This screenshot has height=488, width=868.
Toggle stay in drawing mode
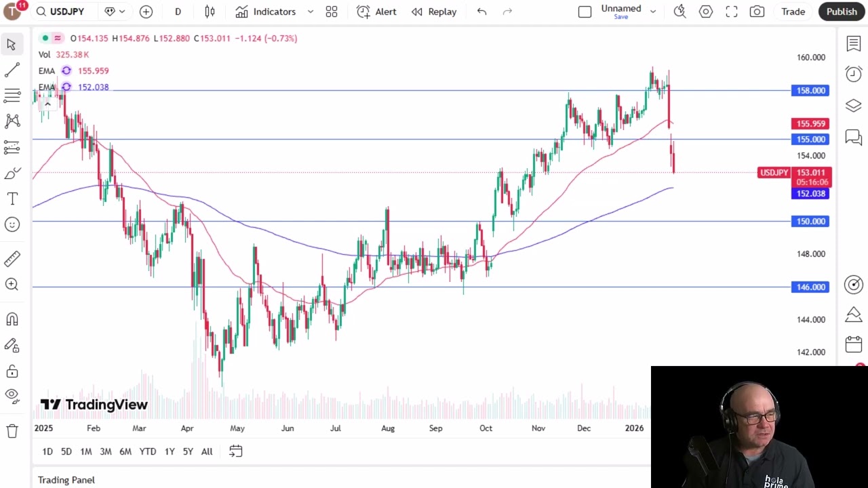12,345
